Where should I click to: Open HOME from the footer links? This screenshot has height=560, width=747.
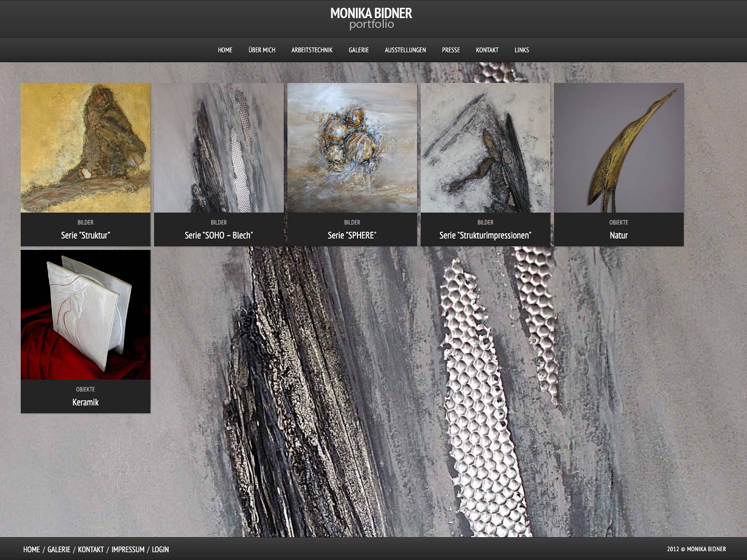(32, 549)
